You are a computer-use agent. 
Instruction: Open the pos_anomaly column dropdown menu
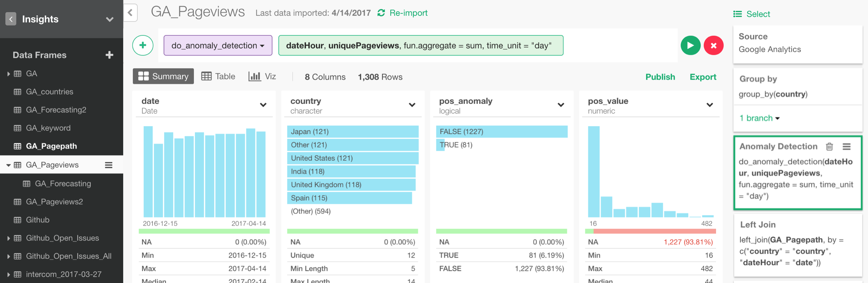[x=561, y=105]
